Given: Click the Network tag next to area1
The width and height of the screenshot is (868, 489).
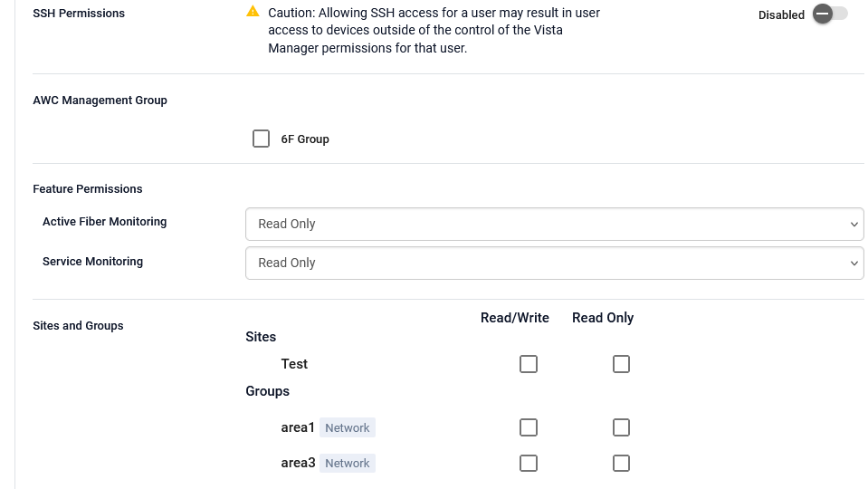Looking at the screenshot, I should point(348,427).
